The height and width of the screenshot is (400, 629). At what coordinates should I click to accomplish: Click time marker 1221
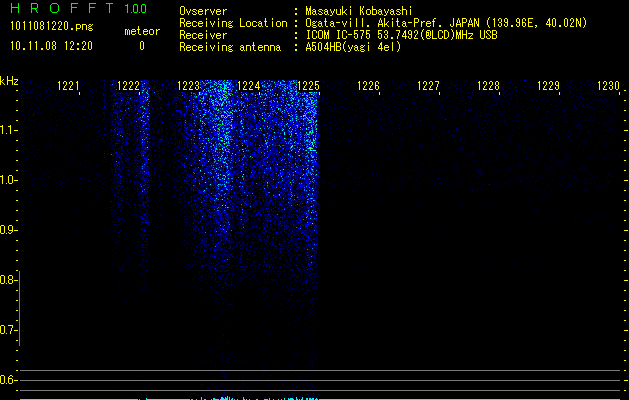(x=68, y=85)
